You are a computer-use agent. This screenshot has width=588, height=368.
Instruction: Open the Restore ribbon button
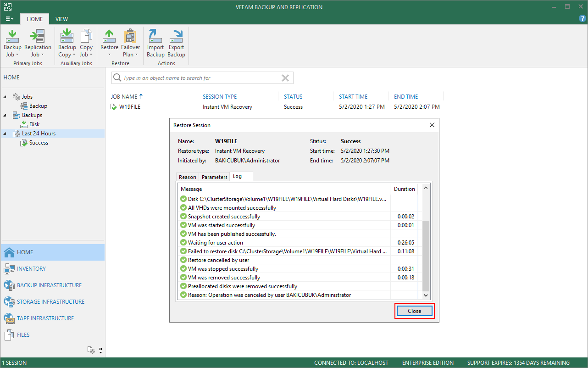coord(109,44)
